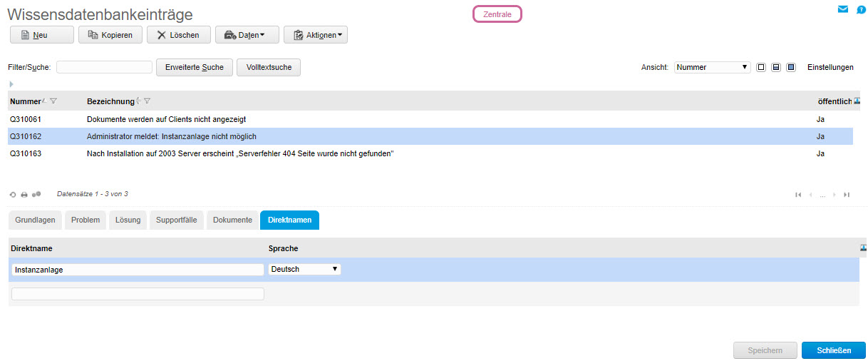This screenshot has width=868, height=361.
Task: Open the Aktionen dropdown button
Action: [316, 35]
